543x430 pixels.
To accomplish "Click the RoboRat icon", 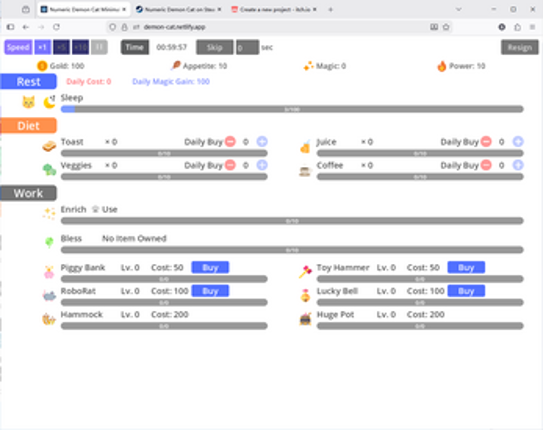I will (x=49, y=296).
